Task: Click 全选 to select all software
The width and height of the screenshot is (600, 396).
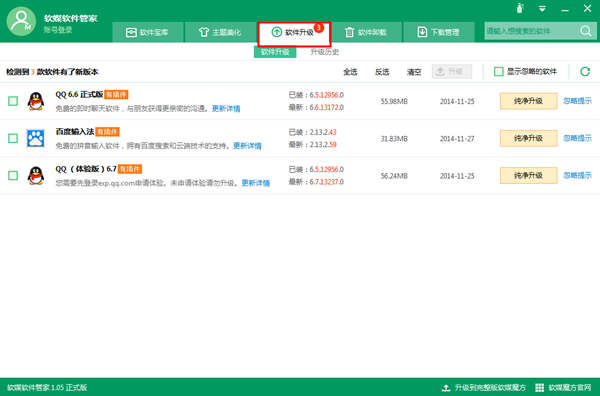Action: tap(350, 72)
